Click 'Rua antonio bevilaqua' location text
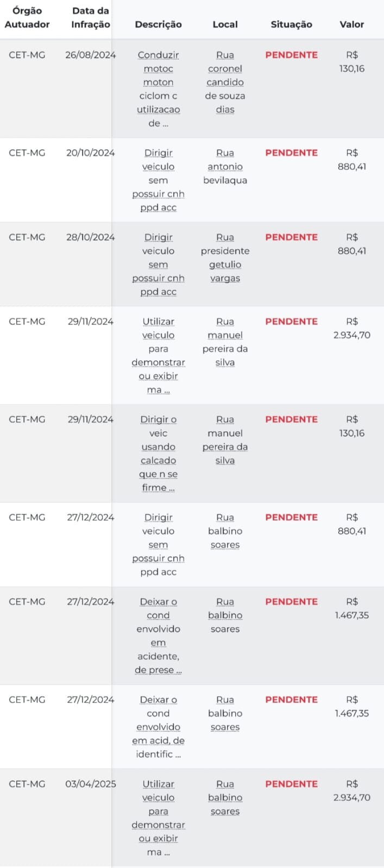This screenshot has height=868, width=384. tap(225, 167)
